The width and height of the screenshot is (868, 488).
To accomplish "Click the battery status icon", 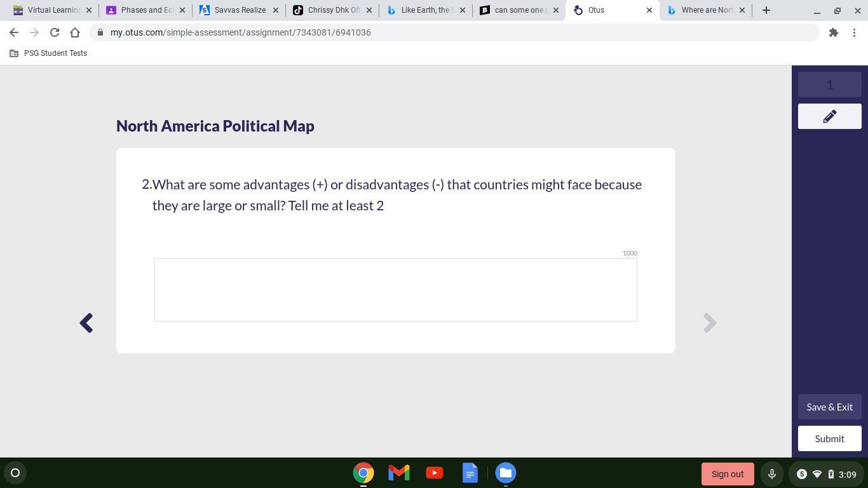I will pyautogui.click(x=831, y=474).
